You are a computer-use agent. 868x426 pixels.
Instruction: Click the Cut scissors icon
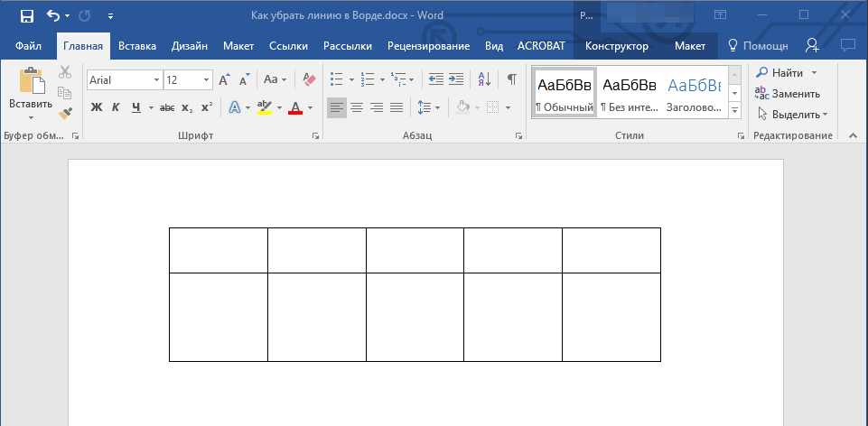(65, 72)
